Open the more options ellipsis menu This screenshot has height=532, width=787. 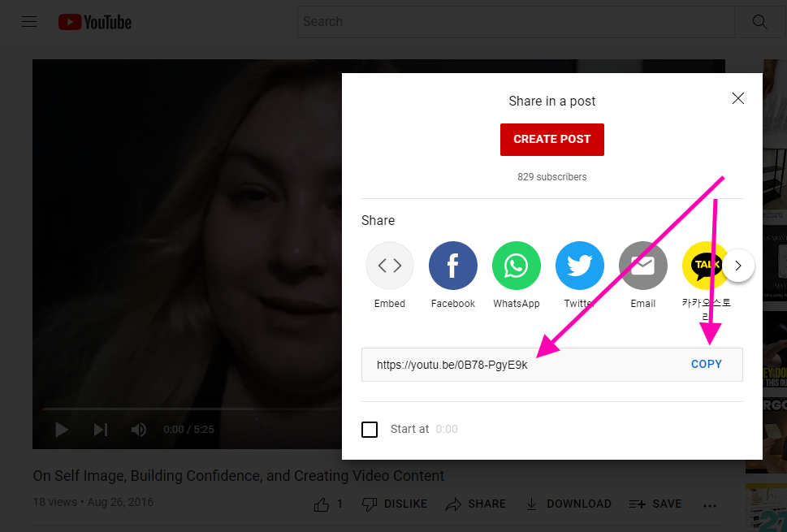[709, 505]
